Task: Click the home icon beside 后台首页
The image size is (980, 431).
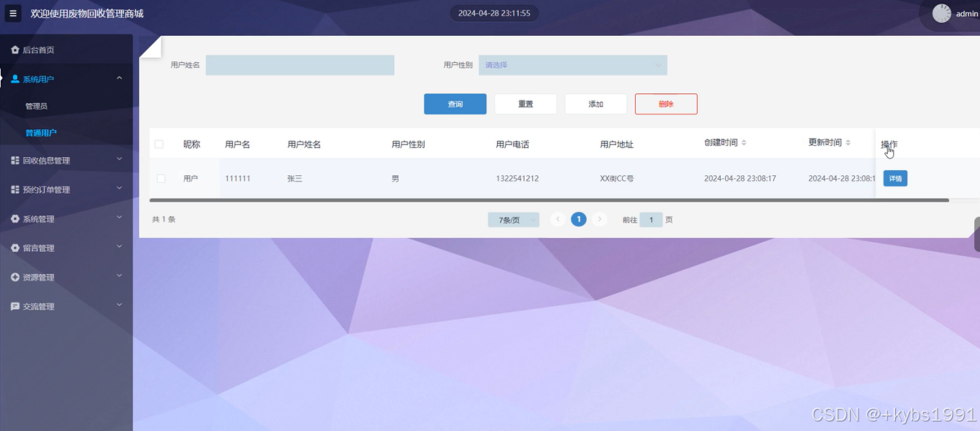Action: (15, 50)
